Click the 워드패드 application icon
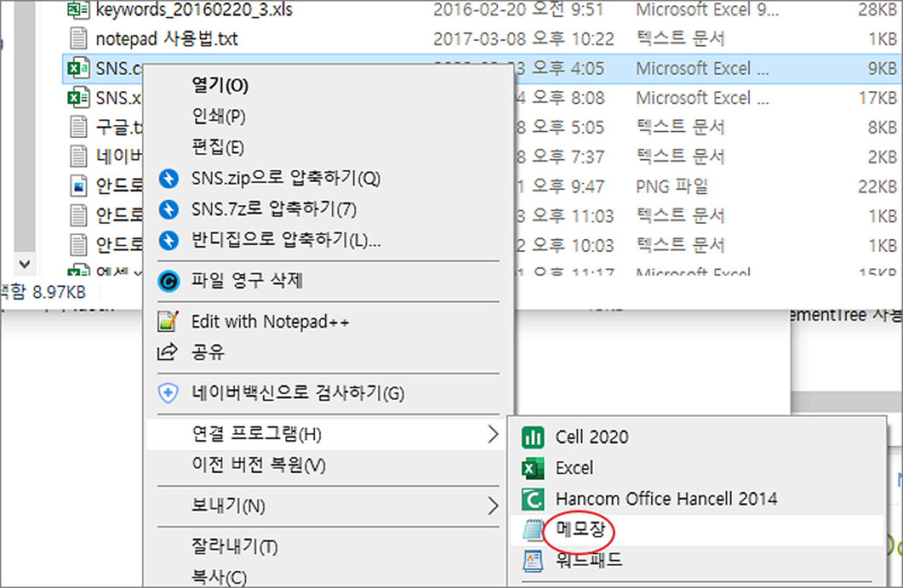Image resolution: width=903 pixels, height=588 pixels. pyautogui.click(x=533, y=561)
